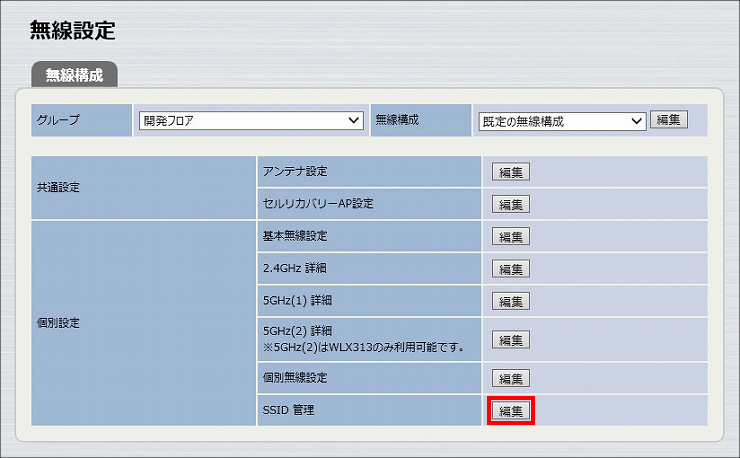Image resolution: width=740 pixels, height=458 pixels.
Task: Click the 無線構成 header cell label
Action: [x=397, y=120]
